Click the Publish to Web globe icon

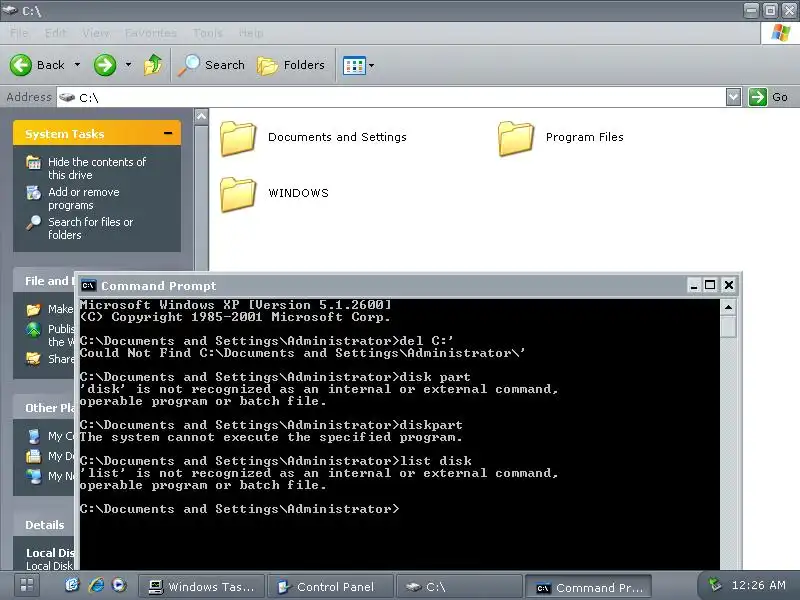[x=34, y=330]
